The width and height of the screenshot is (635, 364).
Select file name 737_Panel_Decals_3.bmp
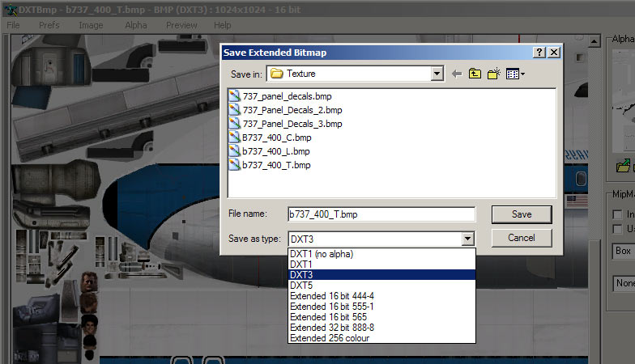[x=292, y=124]
